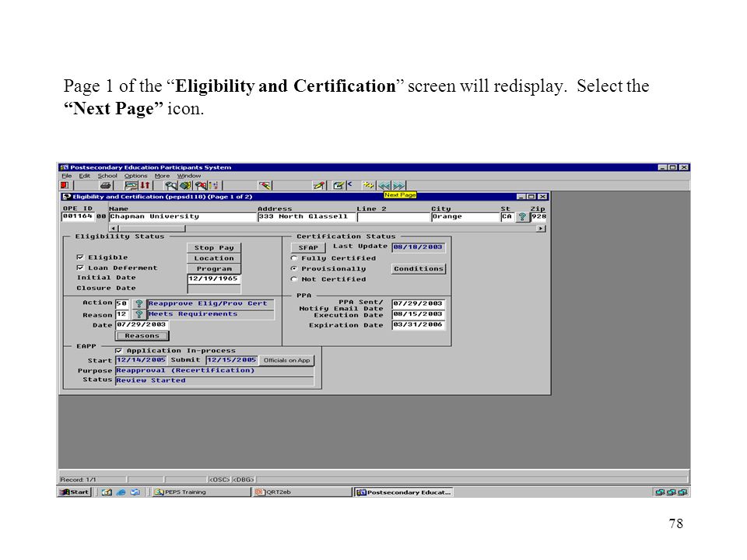This screenshot has height=560, width=747.
Task: Click the Officials on App button
Action: (x=287, y=360)
